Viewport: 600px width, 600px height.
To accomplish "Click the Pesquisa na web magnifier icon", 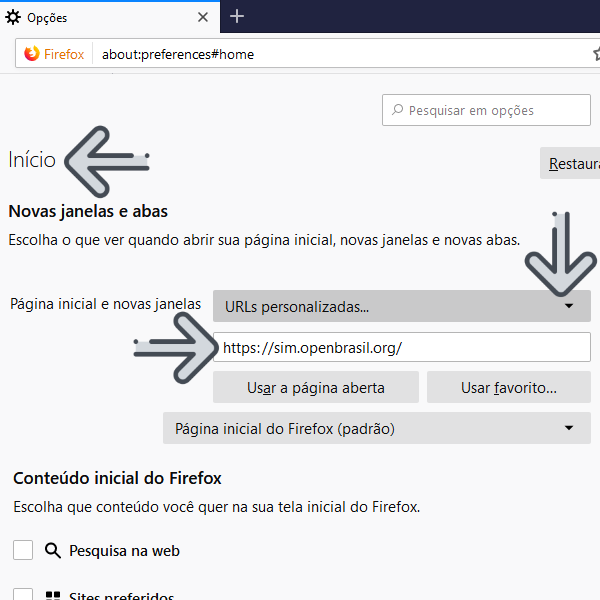I will pos(53,551).
